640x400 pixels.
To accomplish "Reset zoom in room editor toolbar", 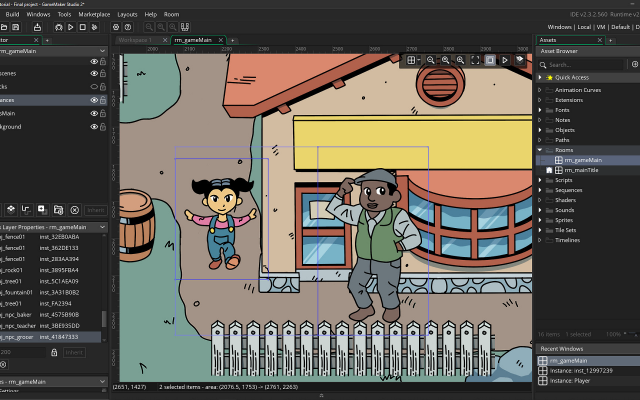I will (x=445, y=60).
